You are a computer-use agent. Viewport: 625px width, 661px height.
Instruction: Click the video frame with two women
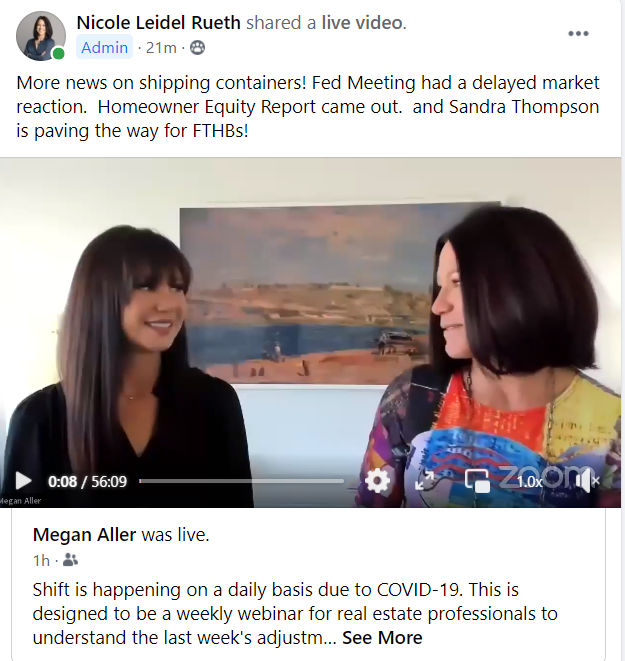click(310, 320)
